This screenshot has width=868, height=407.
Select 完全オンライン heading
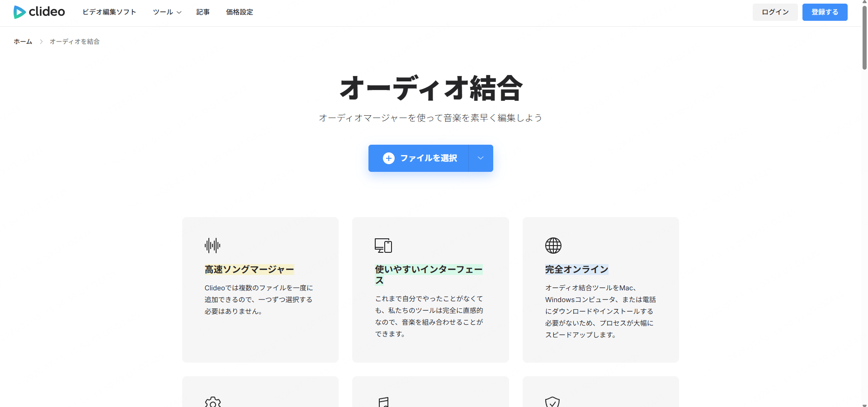pos(577,270)
